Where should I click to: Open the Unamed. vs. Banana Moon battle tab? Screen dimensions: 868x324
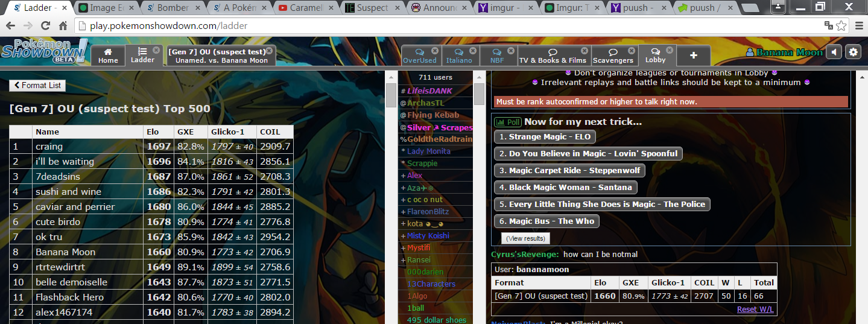(221, 55)
